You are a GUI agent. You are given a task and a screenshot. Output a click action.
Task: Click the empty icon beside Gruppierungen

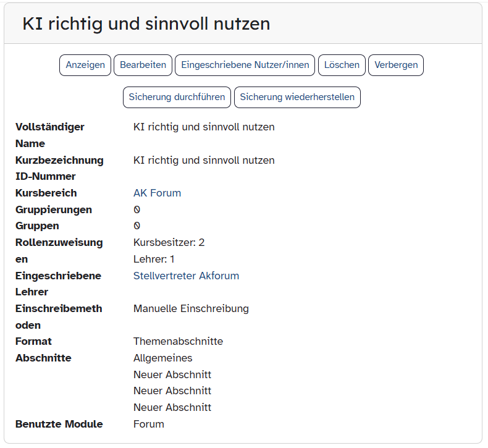pos(137,209)
